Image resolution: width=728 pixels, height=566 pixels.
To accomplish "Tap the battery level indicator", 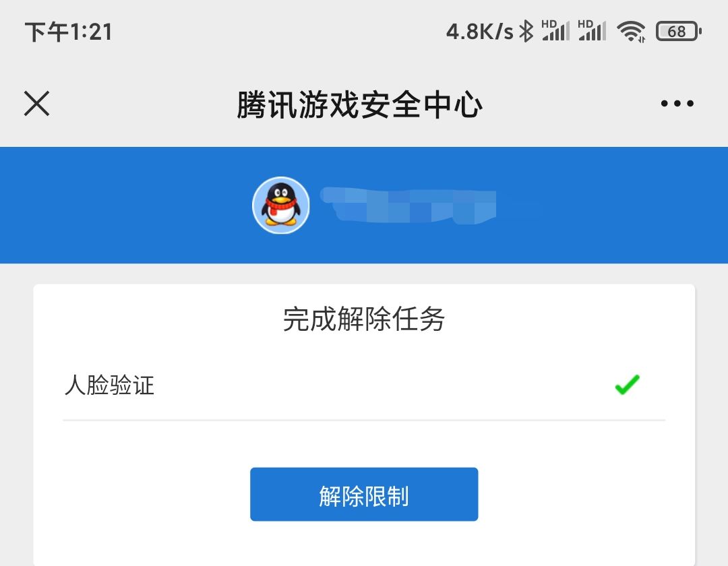I will (x=678, y=32).
